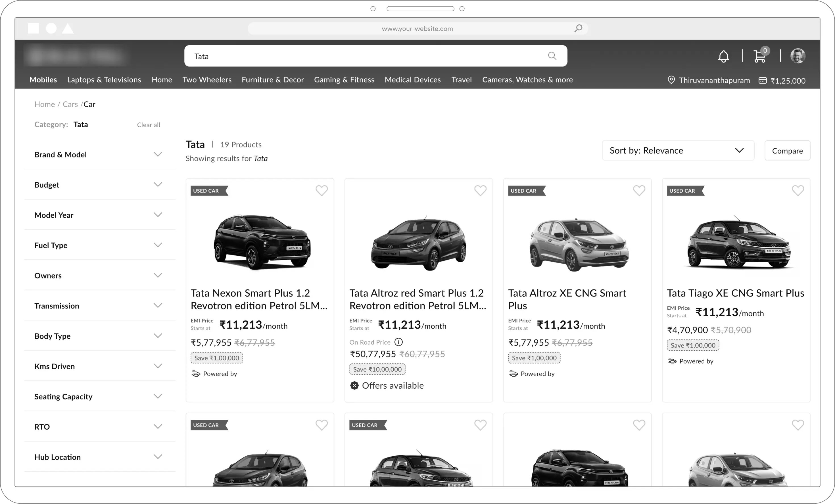The height and width of the screenshot is (504, 835).
Task: Click the browser address bar search icon
Action: (578, 28)
